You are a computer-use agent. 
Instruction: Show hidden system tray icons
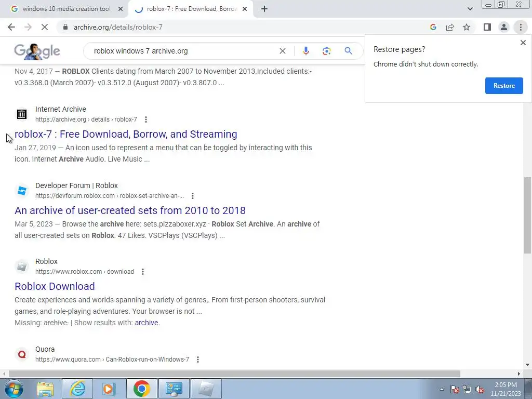point(442,389)
